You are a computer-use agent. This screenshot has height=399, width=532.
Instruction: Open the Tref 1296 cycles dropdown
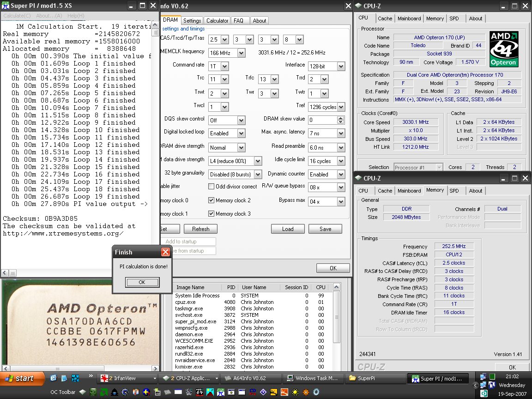[x=341, y=107]
